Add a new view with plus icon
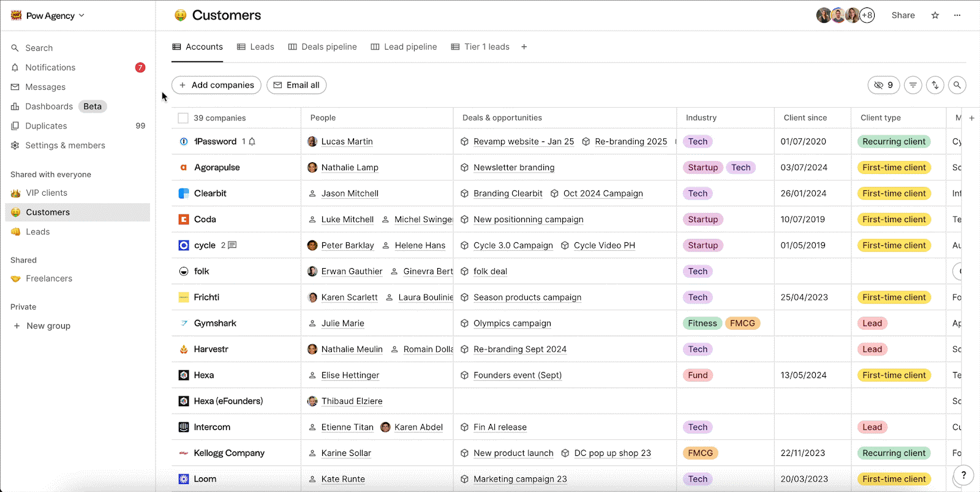The width and height of the screenshot is (980, 492). point(524,47)
